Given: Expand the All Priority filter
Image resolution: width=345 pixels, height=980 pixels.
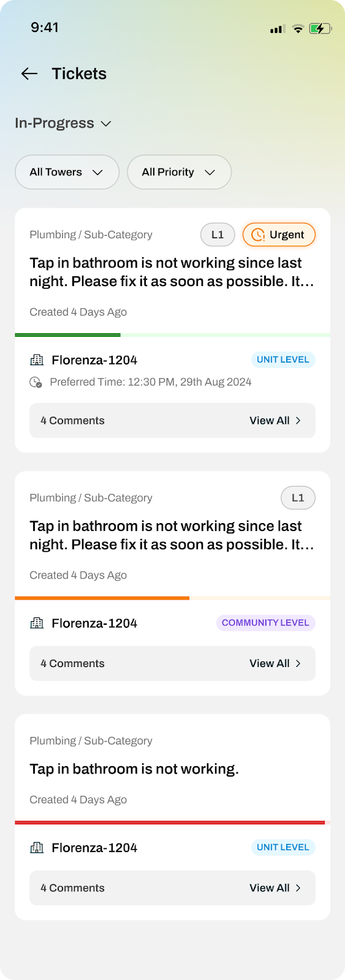Looking at the screenshot, I should (179, 172).
